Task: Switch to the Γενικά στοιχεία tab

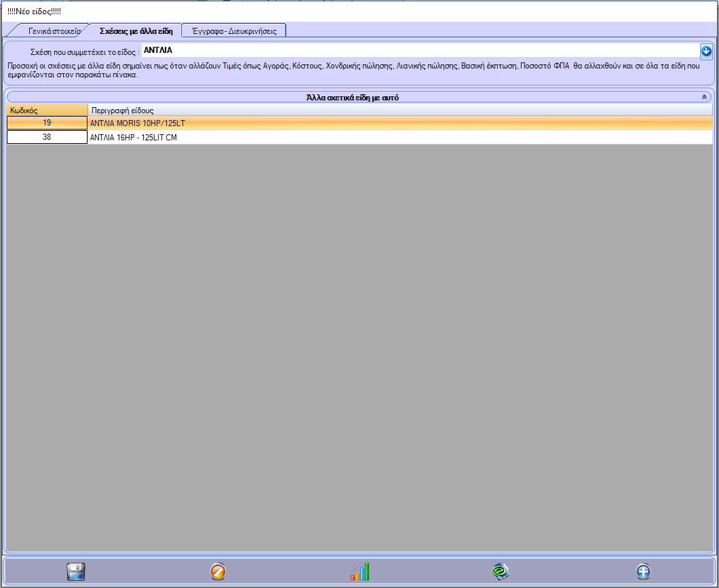Action: click(53, 31)
